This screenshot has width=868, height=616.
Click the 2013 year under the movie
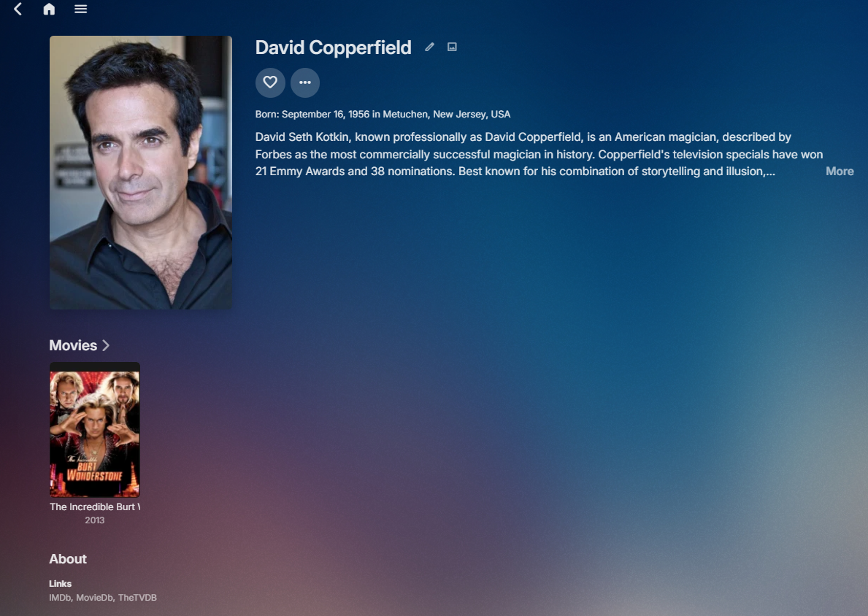[x=95, y=520]
